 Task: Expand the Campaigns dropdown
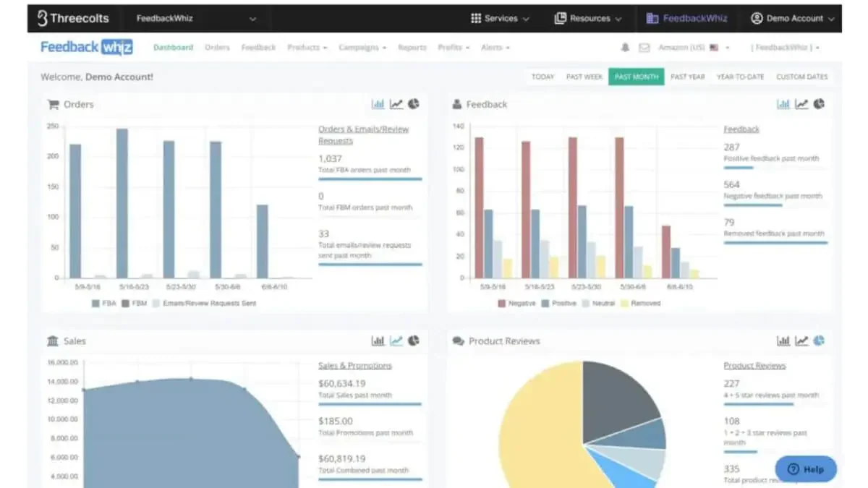[x=362, y=48]
